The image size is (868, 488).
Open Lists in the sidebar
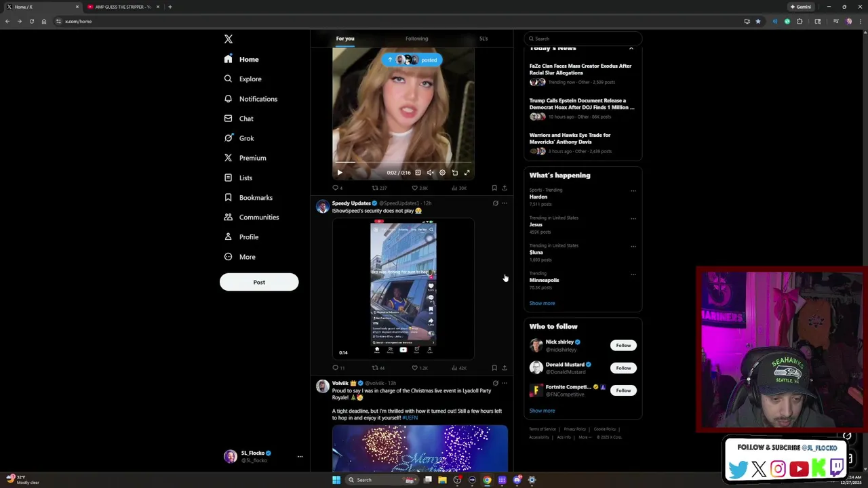[x=238, y=178]
